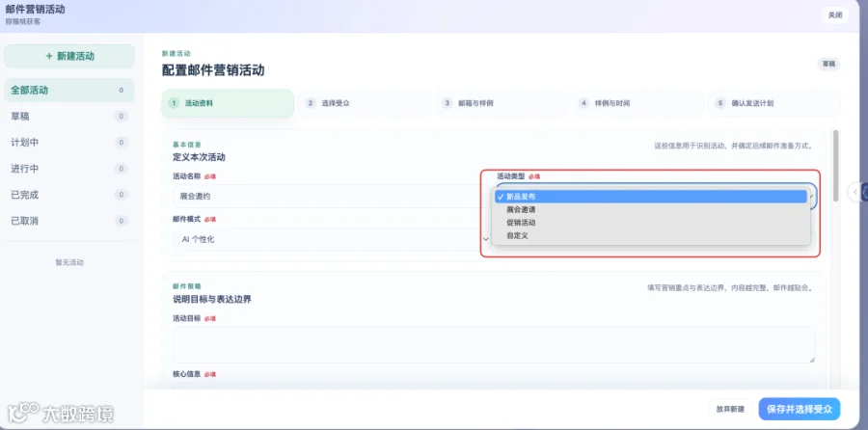Show 进行中 activities

(69, 169)
